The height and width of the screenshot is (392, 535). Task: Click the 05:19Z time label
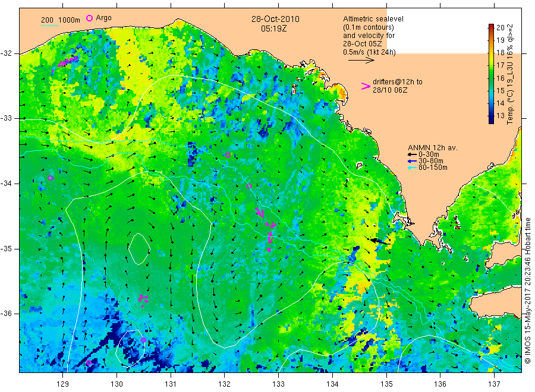[273, 29]
